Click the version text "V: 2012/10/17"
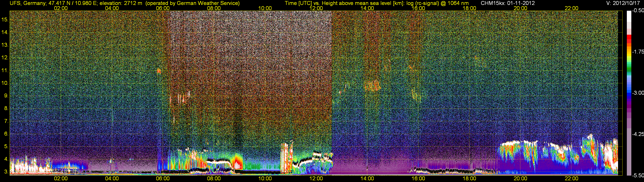 click(623, 3)
